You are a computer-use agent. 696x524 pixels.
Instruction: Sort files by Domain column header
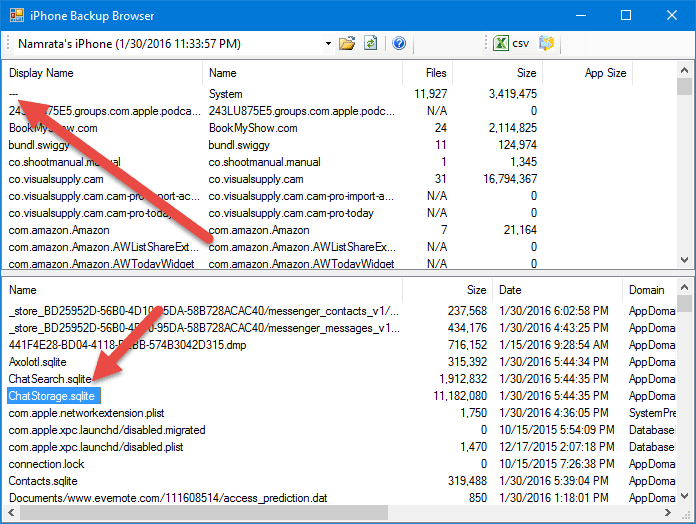(649, 290)
